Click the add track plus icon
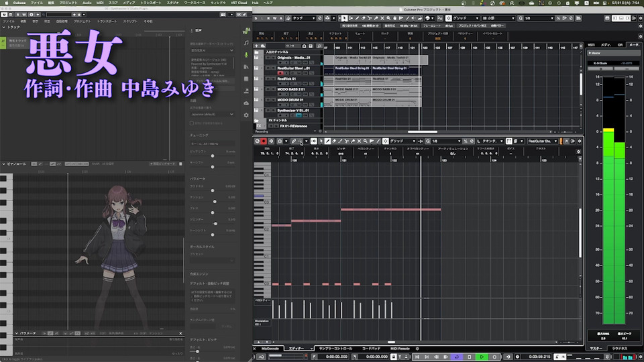This screenshot has width=644, height=362. 257,46
